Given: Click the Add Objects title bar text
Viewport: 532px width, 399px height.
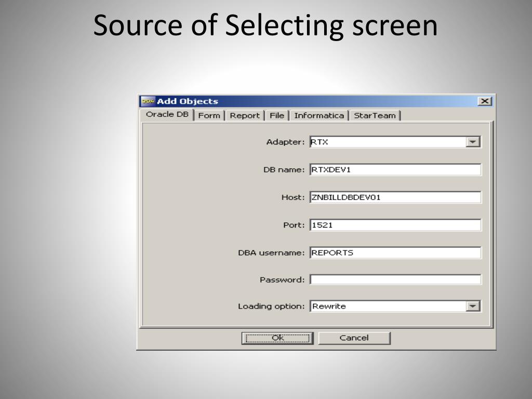Looking at the screenshot, I should 188,101.
